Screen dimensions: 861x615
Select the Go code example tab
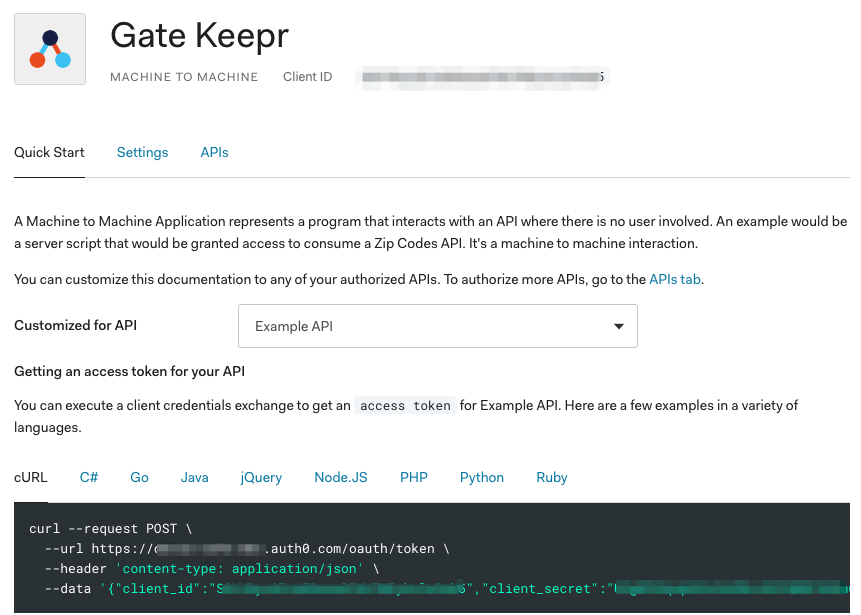139,477
